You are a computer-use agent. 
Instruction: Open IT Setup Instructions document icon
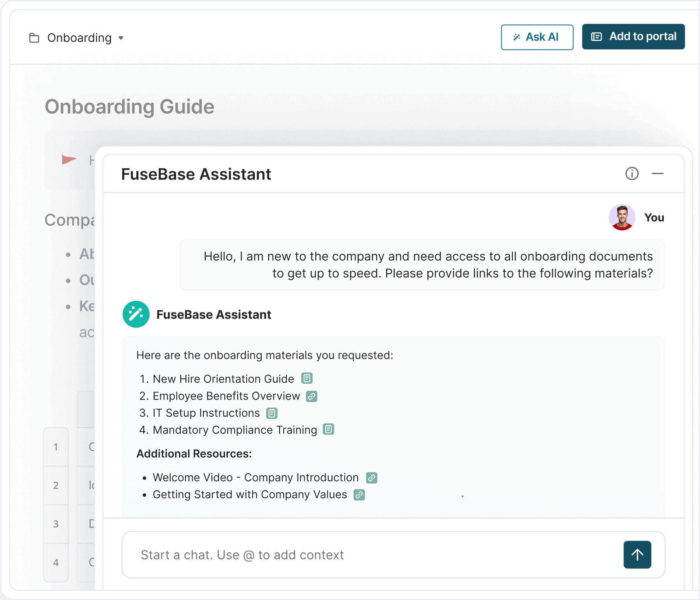272,413
